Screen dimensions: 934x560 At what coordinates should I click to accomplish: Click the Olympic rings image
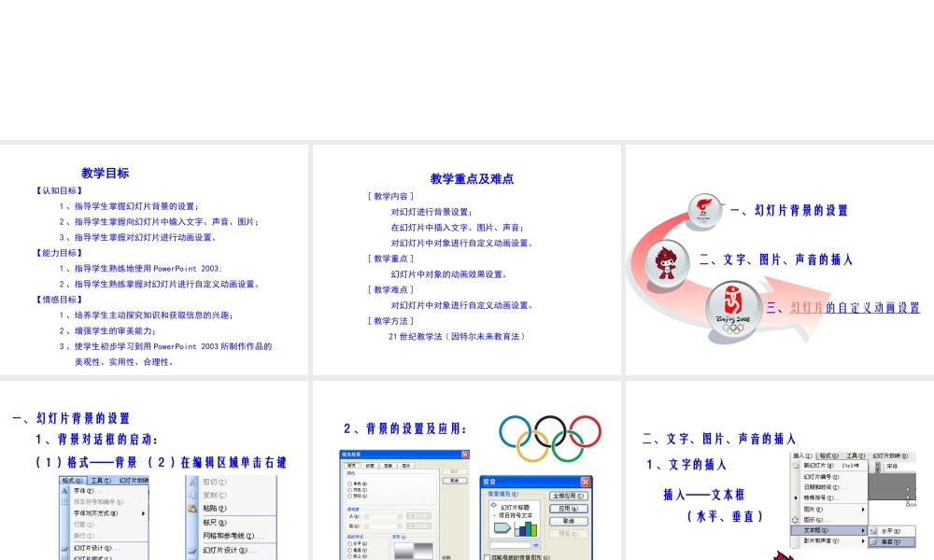550,439
